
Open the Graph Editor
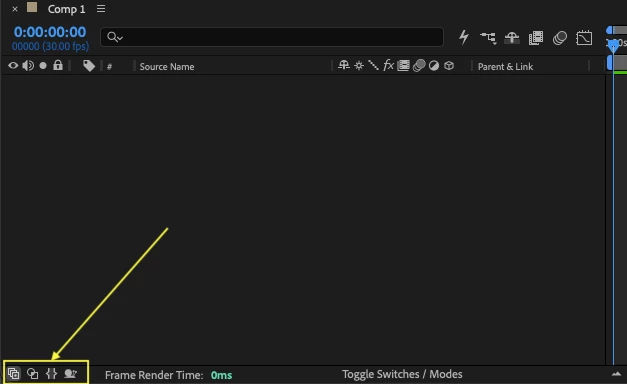click(x=584, y=38)
